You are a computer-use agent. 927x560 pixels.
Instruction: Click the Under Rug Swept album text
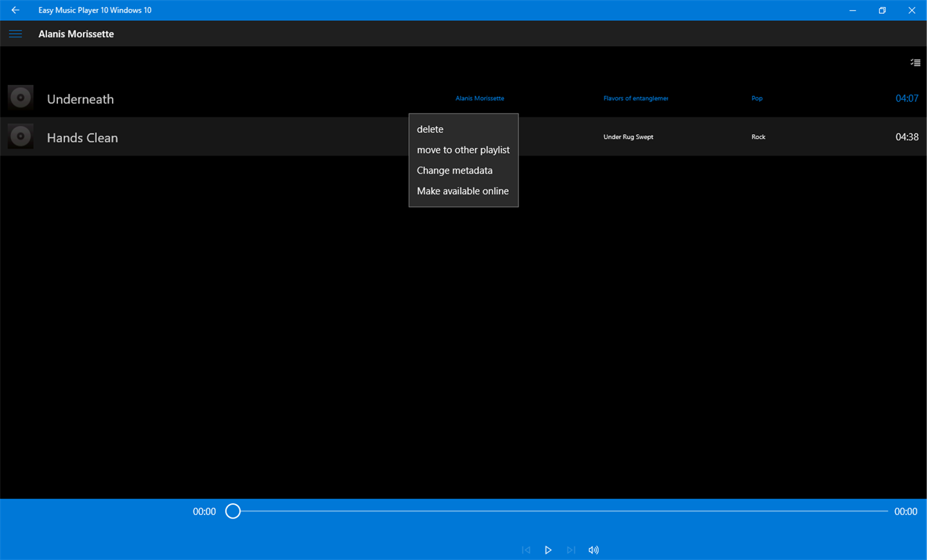point(628,137)
